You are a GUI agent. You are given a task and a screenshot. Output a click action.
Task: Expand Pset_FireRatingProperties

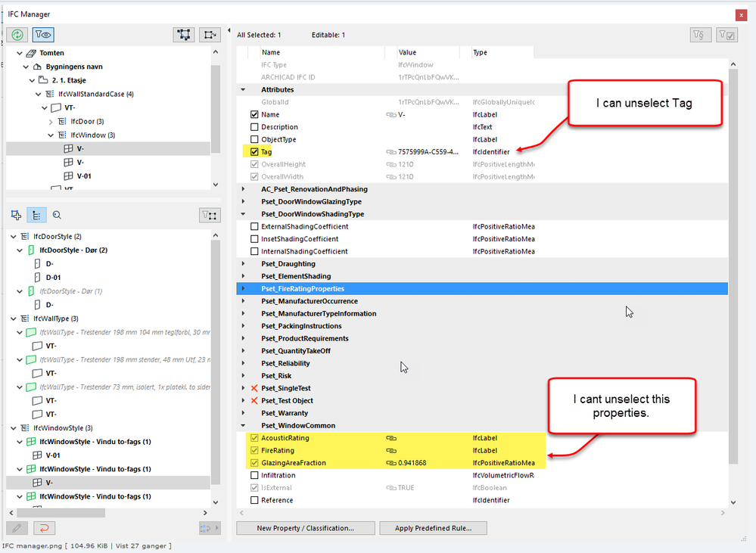click(x=243, y=289)
